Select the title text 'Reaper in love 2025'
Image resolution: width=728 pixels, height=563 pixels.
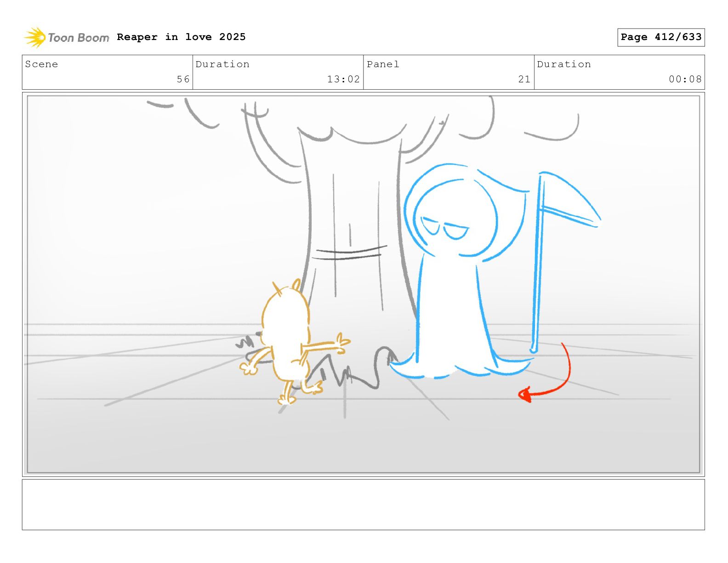(x=181, y=37)
